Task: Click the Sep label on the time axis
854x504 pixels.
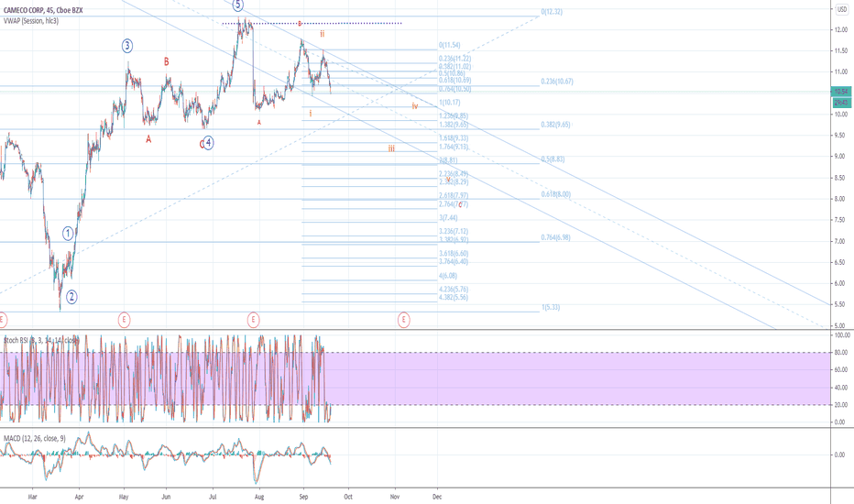Action: tap(303, 497)
